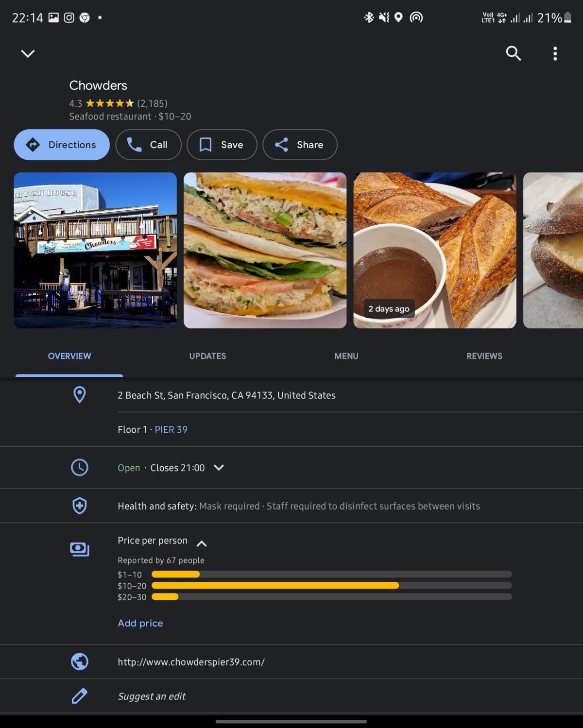Tap the money icon by Price per person

pyautogui.click(x=80, y=549)
